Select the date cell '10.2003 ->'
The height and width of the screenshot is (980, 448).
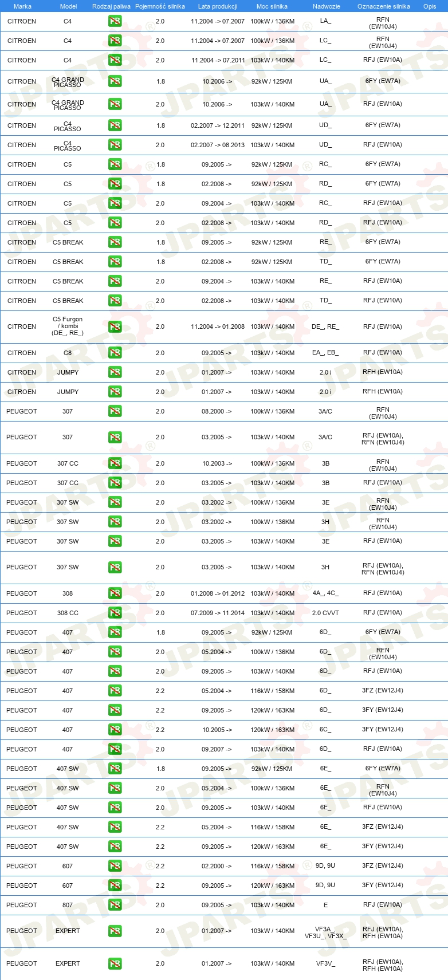(x=217, y=463)
